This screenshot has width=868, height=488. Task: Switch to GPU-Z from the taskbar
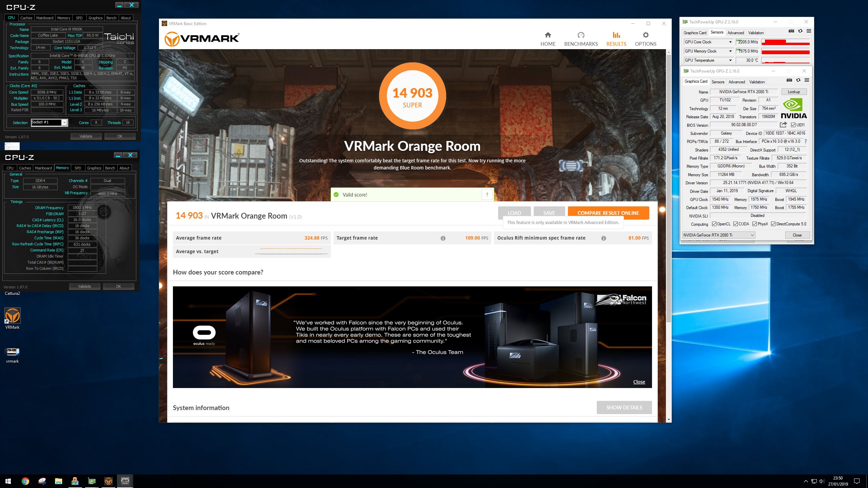point(92,481)
